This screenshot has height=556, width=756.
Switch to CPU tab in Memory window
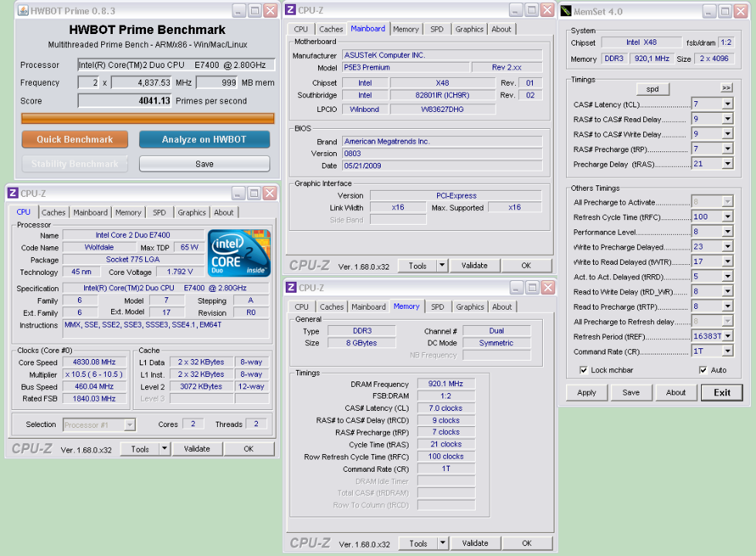pos(301,307)
